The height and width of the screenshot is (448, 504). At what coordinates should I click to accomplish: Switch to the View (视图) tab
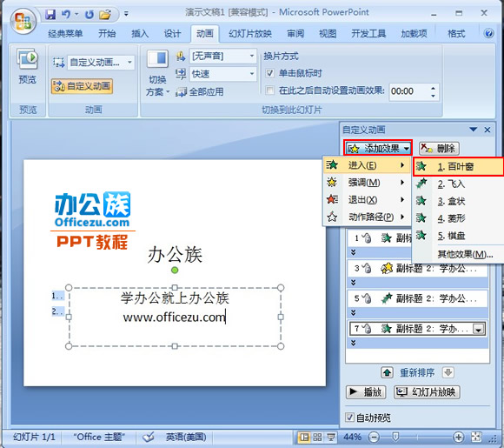point(328,33)
